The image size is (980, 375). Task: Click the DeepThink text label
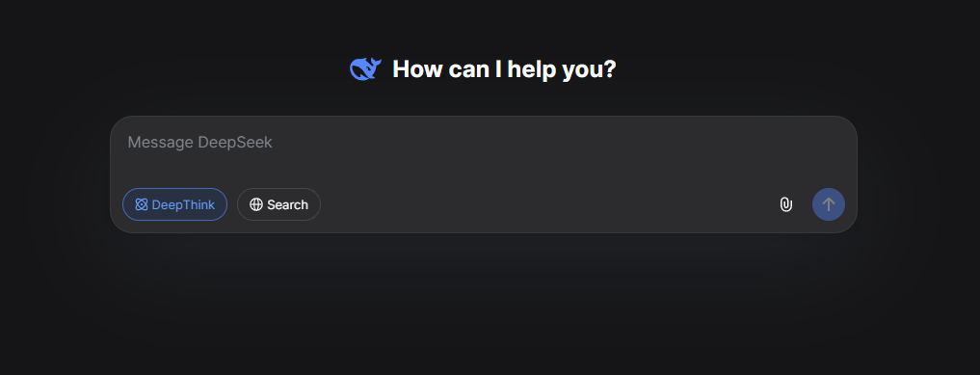click(183, 204)
